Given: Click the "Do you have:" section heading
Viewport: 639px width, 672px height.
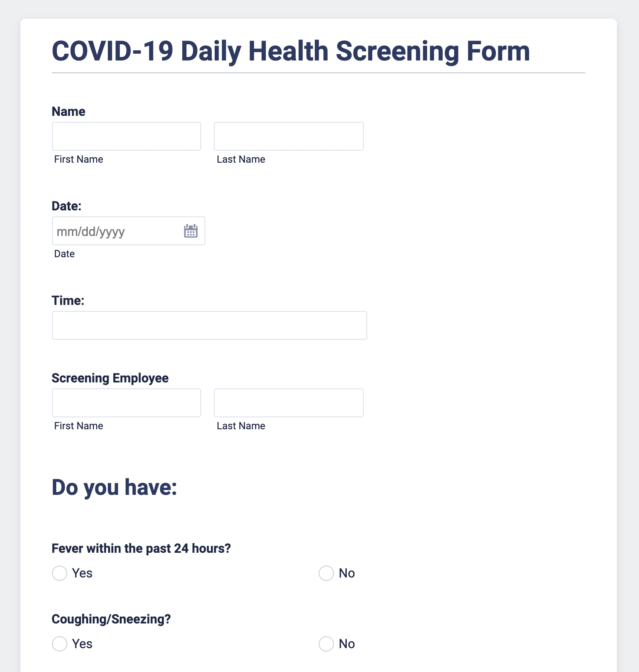Looking at the screenshot, I should (x=114, y=487).
